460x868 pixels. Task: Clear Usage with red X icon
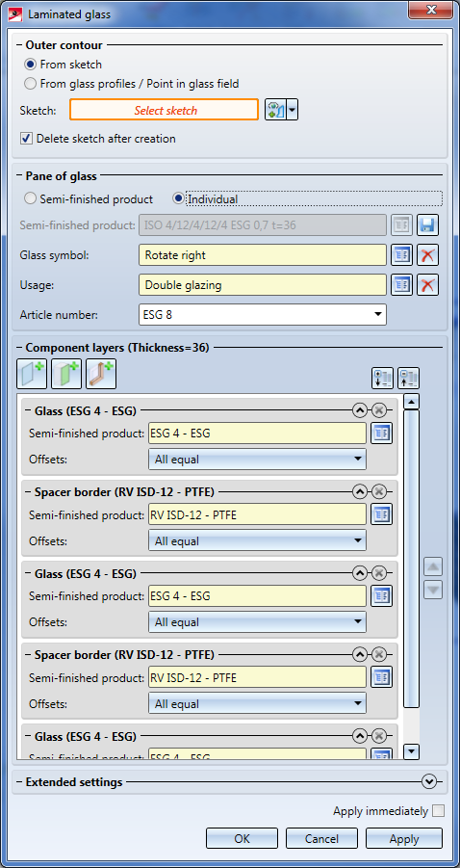click(427, 285)
